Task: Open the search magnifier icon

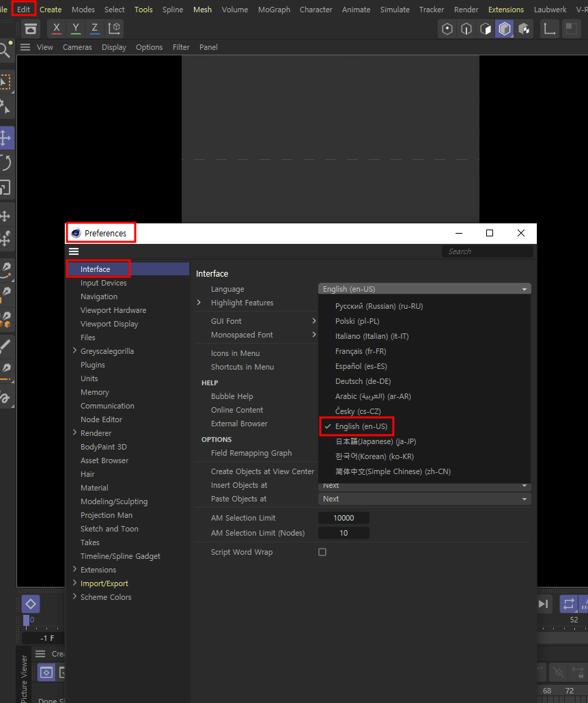Action: click(x=5, y=50)
